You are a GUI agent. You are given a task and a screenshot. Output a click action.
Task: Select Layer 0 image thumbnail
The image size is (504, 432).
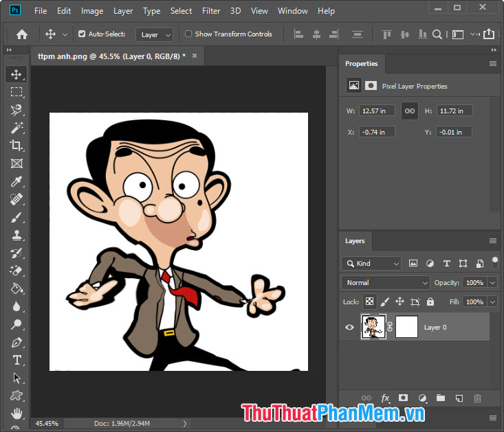(x=373, y=327)
